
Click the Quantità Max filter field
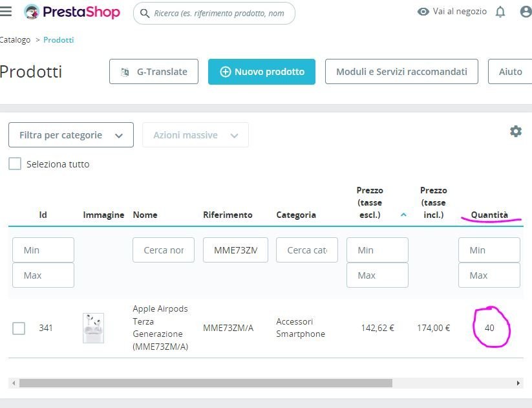point(489,275)
